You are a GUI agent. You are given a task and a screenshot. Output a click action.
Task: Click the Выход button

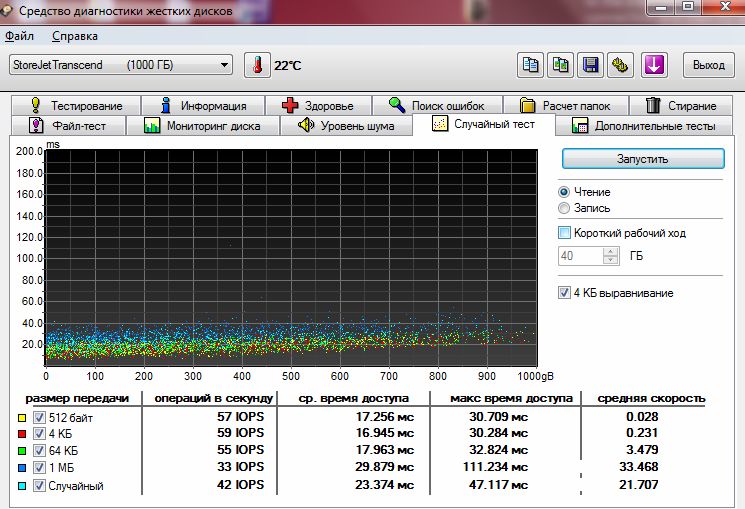point(709,65)
